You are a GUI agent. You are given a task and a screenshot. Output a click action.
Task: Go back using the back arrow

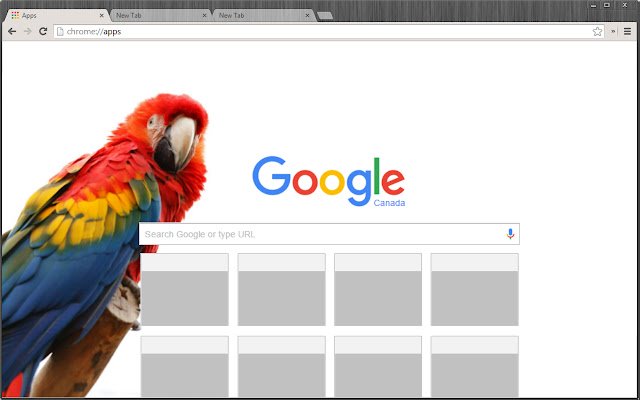coord(12,31)
